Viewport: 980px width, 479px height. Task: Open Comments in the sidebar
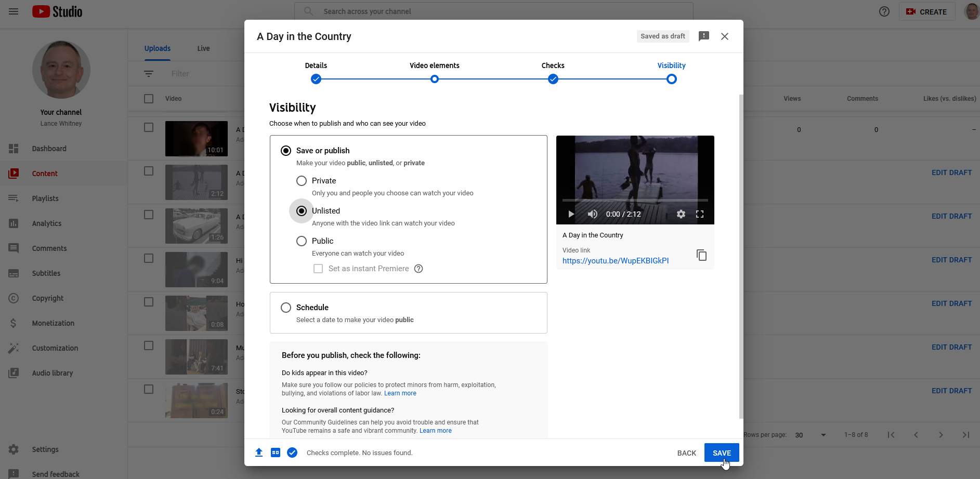point(63,248)
